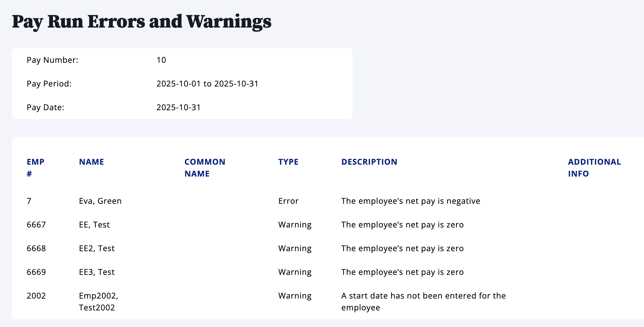Click the COMMON NAME column header
This screenshot has width=644, height=327.
point(205,168)
